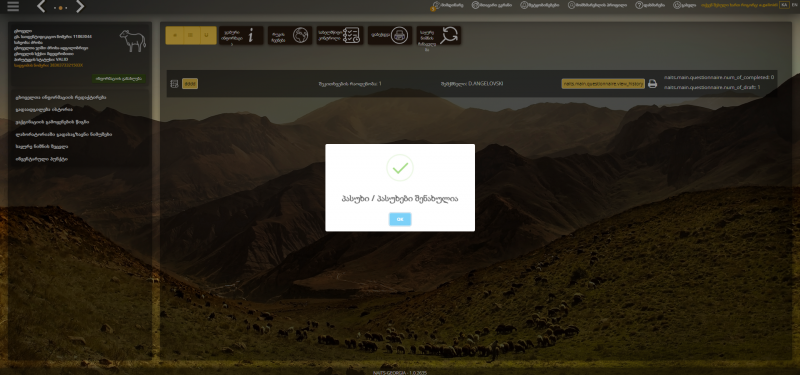800x375 pixels.
Task: Click the orange ID line in animal card
Action: point(48,65)
